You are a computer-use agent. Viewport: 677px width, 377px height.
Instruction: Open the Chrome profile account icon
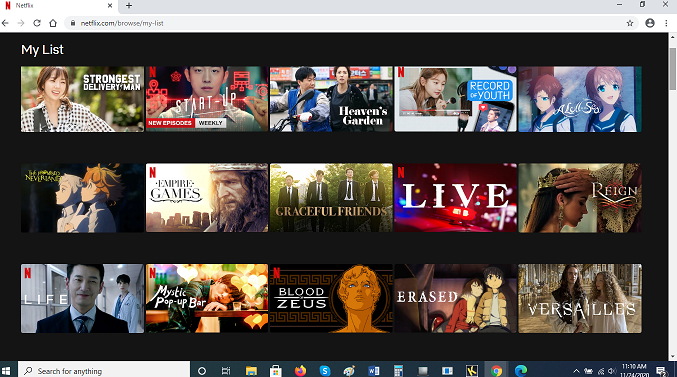click(x=650, y=23)
